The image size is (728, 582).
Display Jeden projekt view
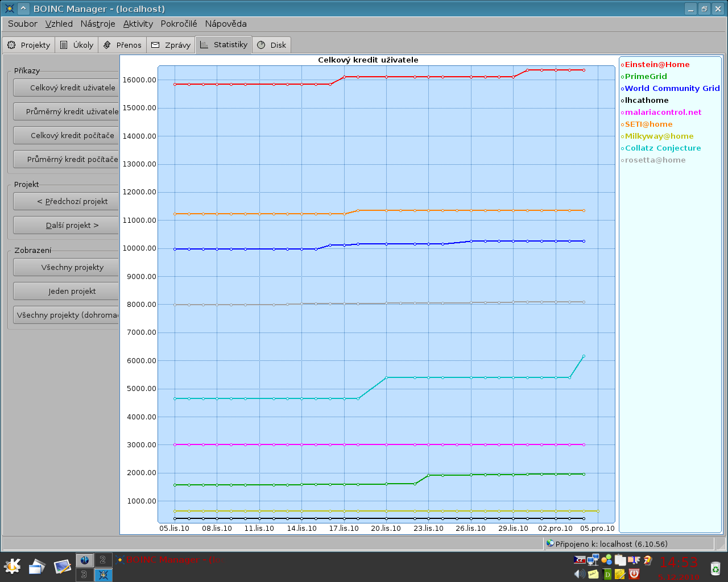point(66,291)
